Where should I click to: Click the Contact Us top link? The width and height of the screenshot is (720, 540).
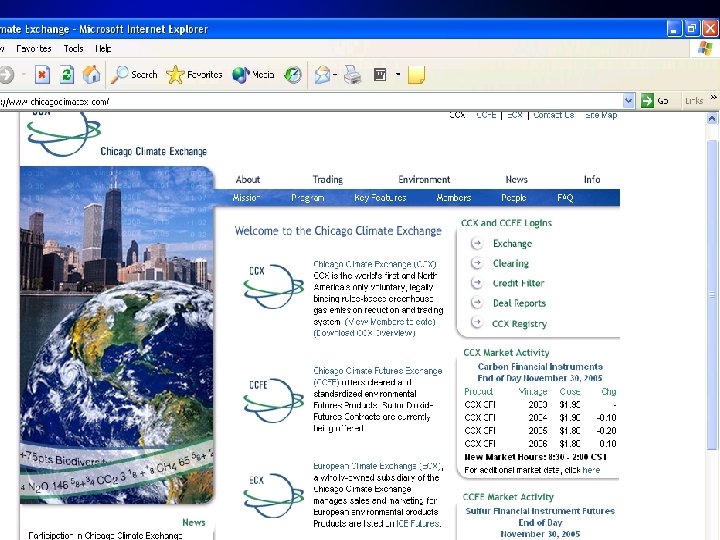pyautogui.click(x=553, y=115)
